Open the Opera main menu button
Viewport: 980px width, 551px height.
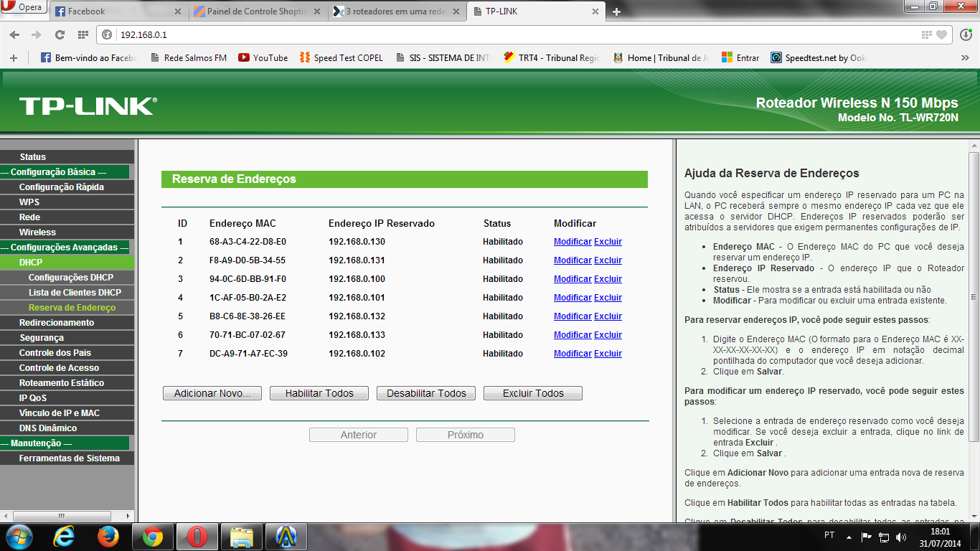[x=24, y=7]
